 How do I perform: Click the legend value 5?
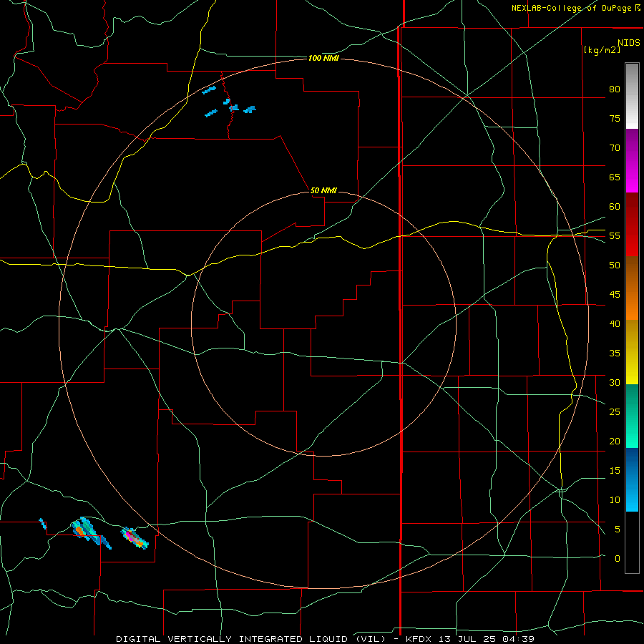click(x=618, y=530)
